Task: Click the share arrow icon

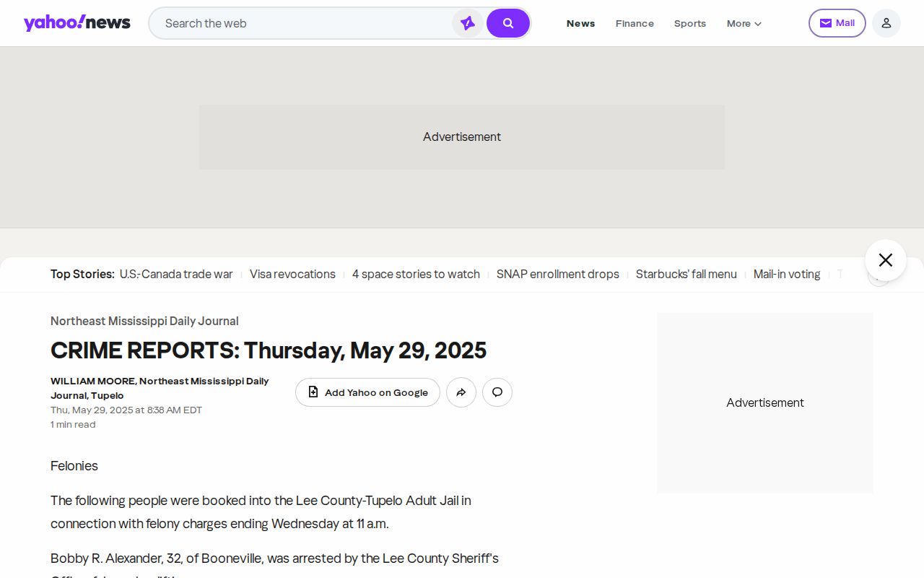Action: point(461,392)
